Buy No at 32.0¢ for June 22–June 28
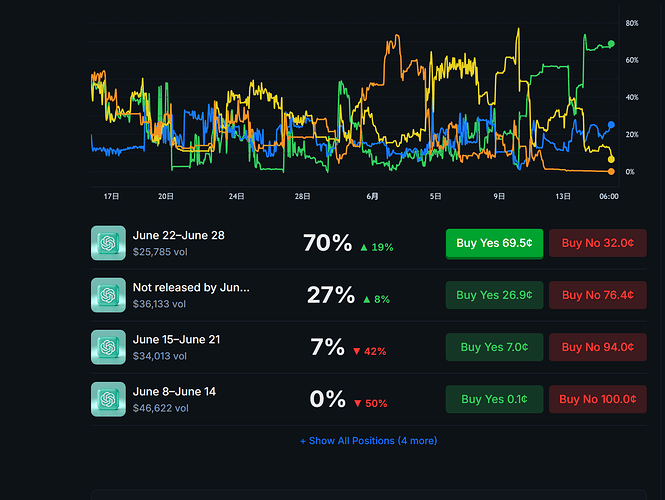 [x=598, y=243]
